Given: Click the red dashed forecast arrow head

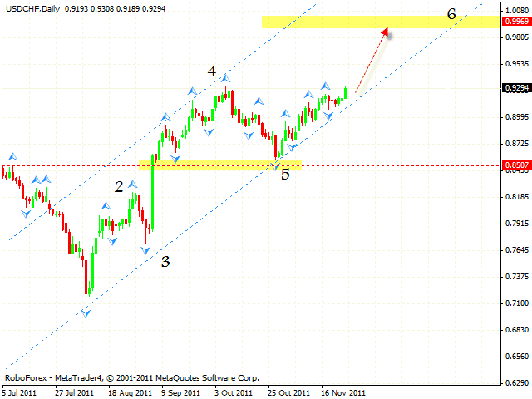Looking at the screenshot, I should click(x=386, y=32).
